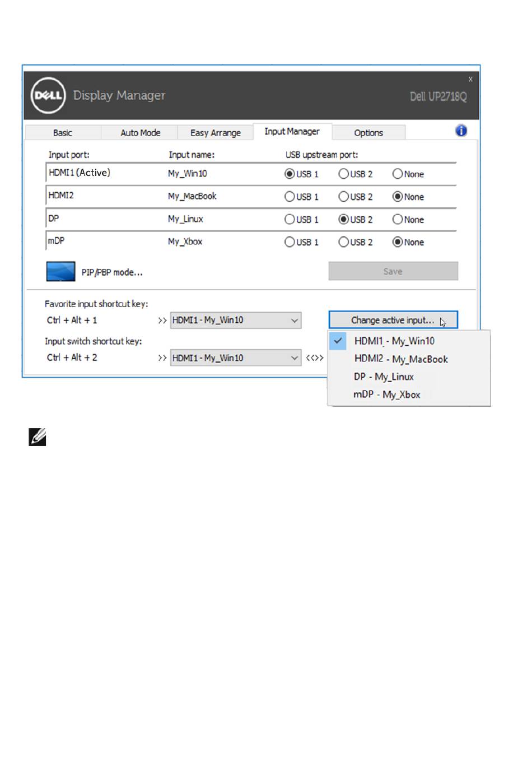The width and height of the screenshot is (532, 770).
Task: Click the Dell logo icon
Action: coord(48,95)
